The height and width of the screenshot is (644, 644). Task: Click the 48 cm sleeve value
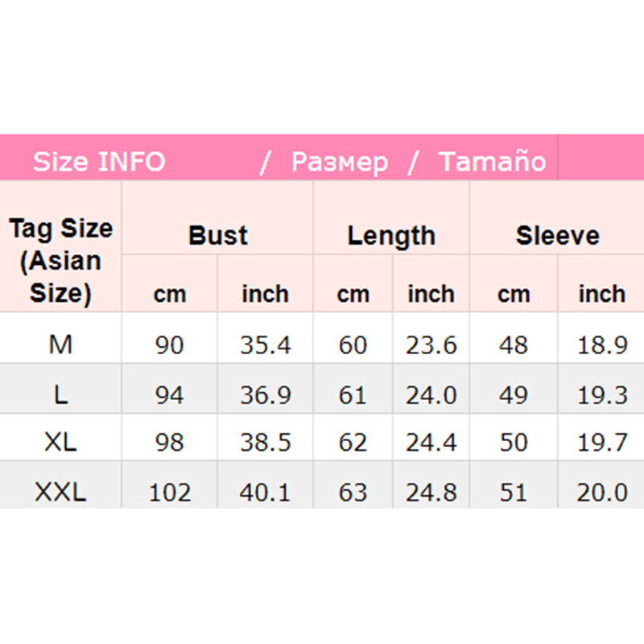[513, 345]
